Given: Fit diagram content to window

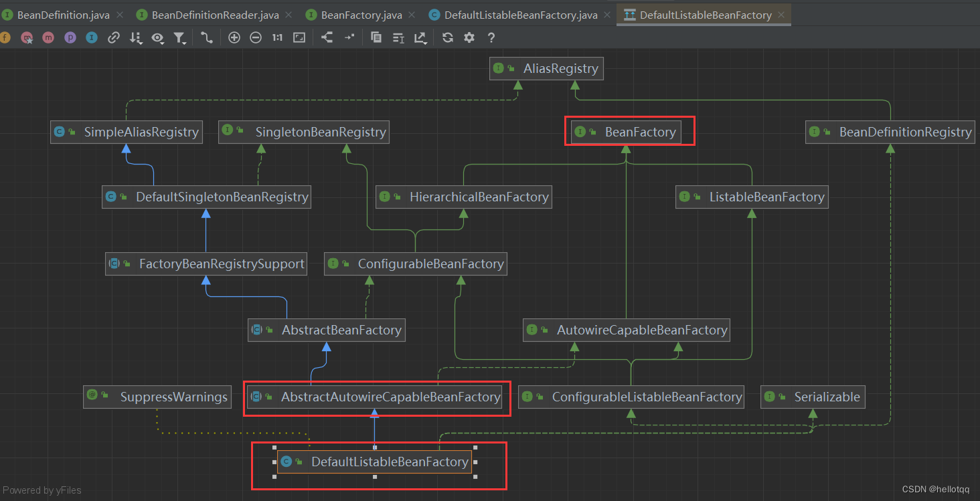Looking at the screenshot, I should point(299,38).
